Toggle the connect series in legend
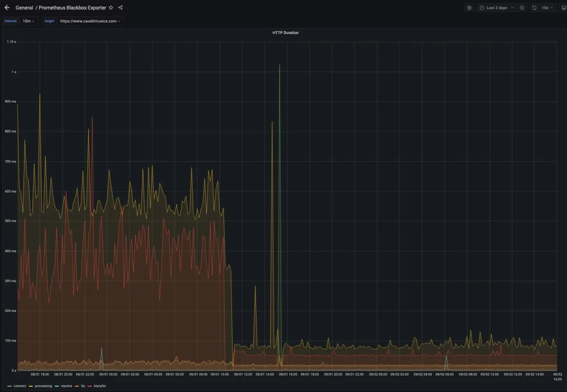 click(x=19, y=386)
